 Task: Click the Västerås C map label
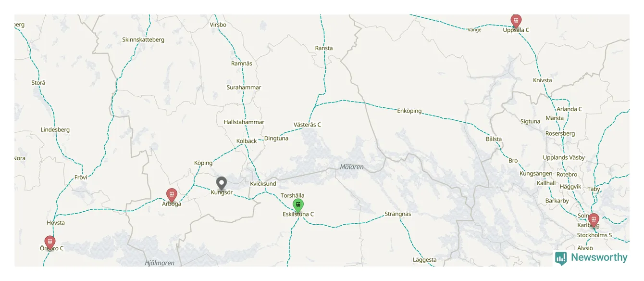(x=307, y=125)
